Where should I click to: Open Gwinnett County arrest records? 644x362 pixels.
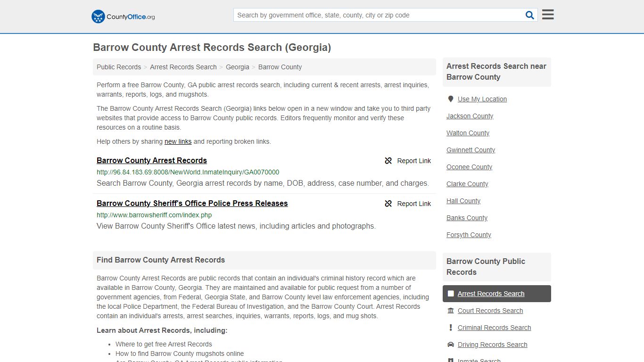tap(471, 150)
